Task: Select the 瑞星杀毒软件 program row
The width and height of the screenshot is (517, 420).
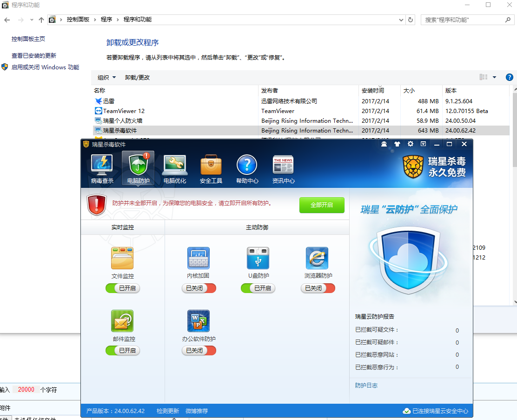Action: point(301,131)
